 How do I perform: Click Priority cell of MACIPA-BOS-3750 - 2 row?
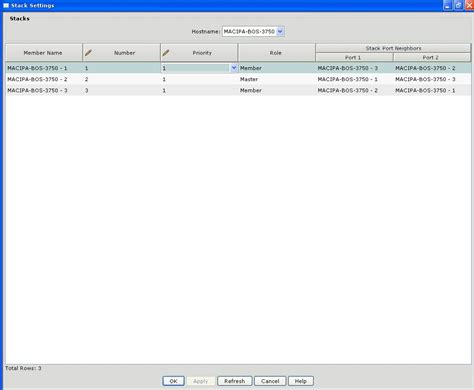coord(199,79)
